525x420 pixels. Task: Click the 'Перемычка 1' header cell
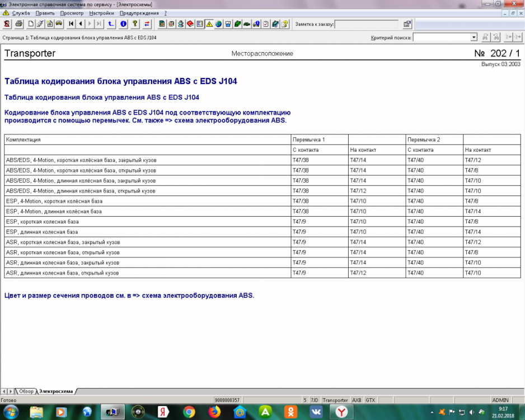[320, 139]
